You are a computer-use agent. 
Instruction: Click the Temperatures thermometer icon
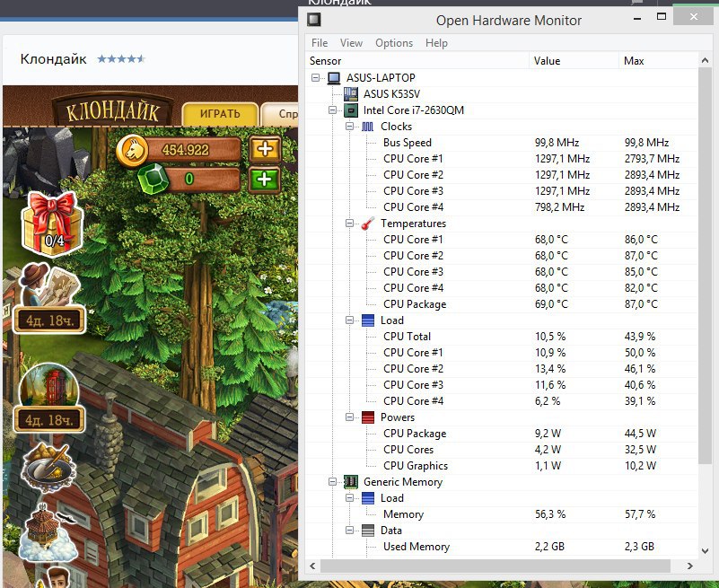coord(368,224)
